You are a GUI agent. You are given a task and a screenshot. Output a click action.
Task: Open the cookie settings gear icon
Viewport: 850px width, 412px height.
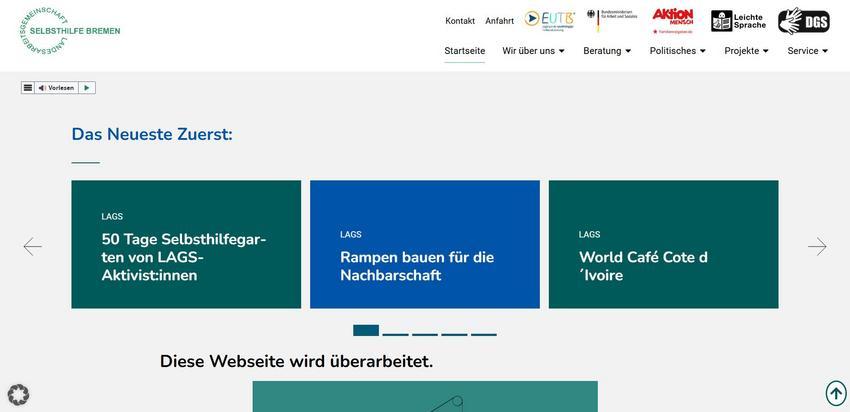18,395
